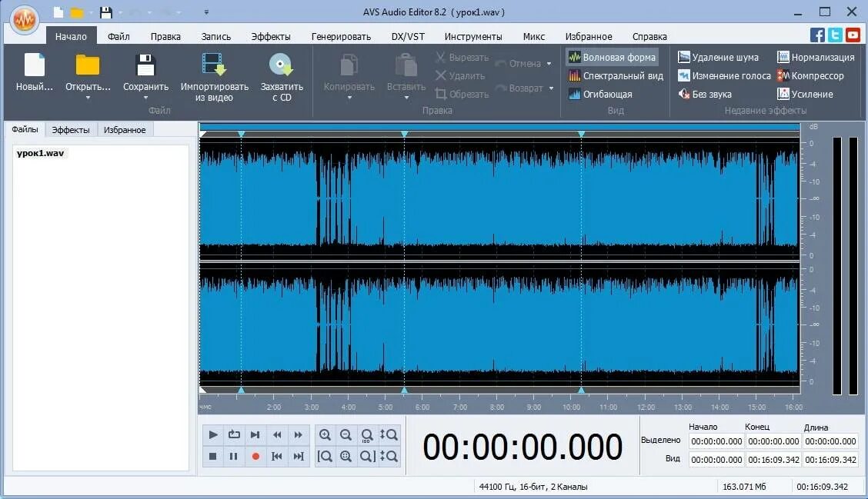Zoom in with plus magnifier
Screen dimensions: 868x499
(x=325, y=435)
